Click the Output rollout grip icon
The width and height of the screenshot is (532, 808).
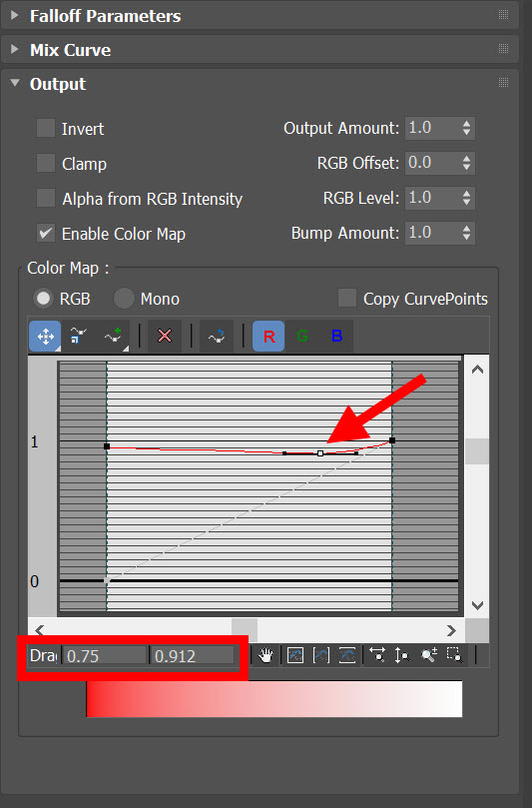504,83
